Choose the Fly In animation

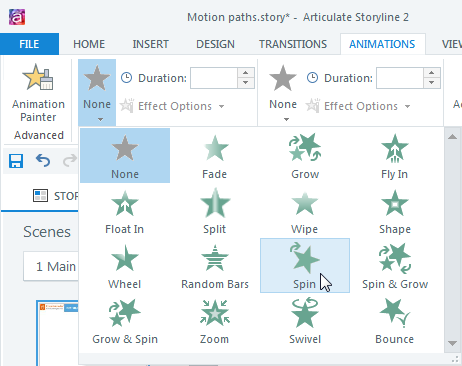tap(395, 155)
